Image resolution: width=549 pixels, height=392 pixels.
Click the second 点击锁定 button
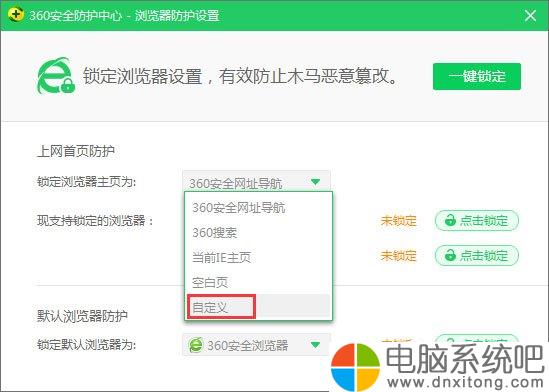477,255
